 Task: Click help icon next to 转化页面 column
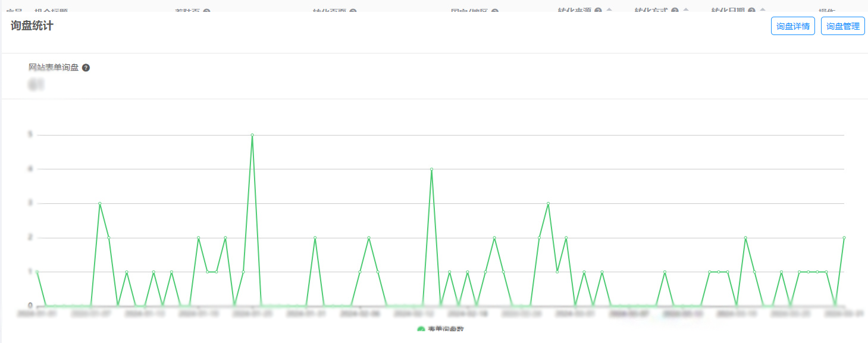(353, 12)
